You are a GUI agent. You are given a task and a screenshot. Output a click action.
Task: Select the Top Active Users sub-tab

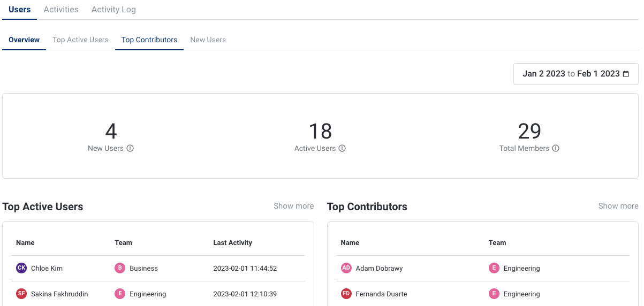(x=80, y=40)
